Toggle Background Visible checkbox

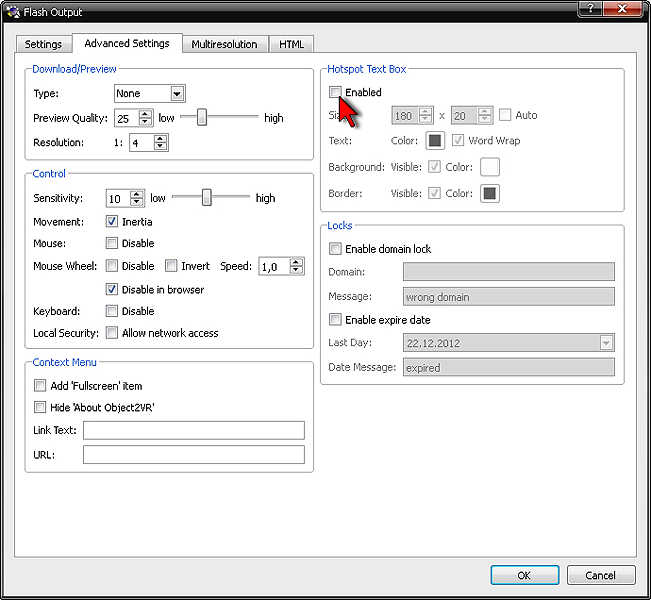click(x=434, y=167)
